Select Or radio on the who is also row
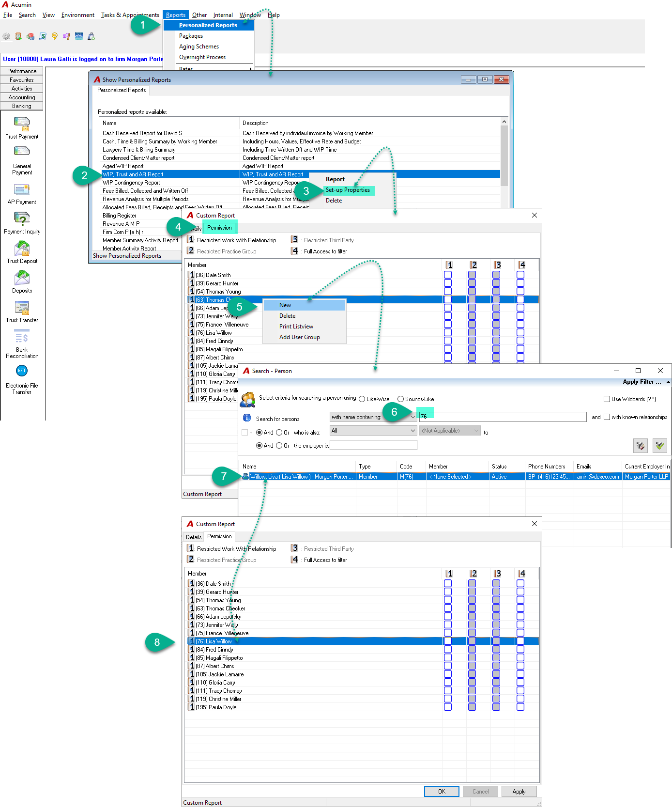 click(x=279, y=433)
